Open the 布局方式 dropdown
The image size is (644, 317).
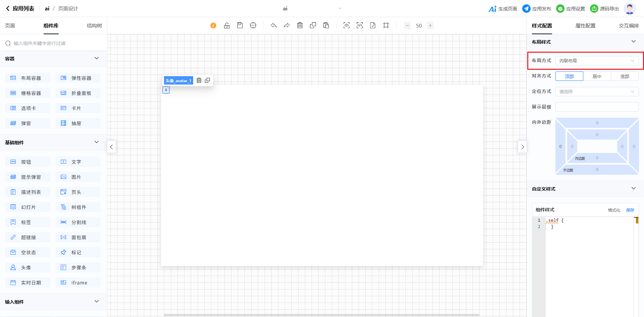[x=597, y=61]
